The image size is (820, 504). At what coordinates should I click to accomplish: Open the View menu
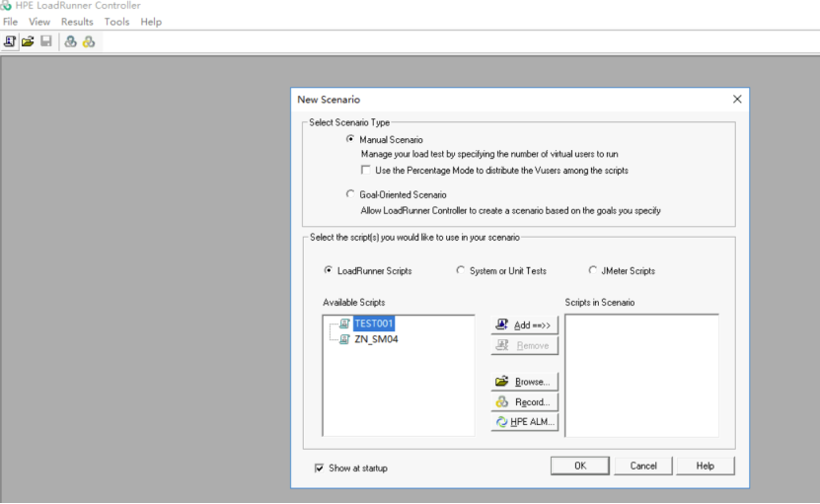click(x=39, y=22)
